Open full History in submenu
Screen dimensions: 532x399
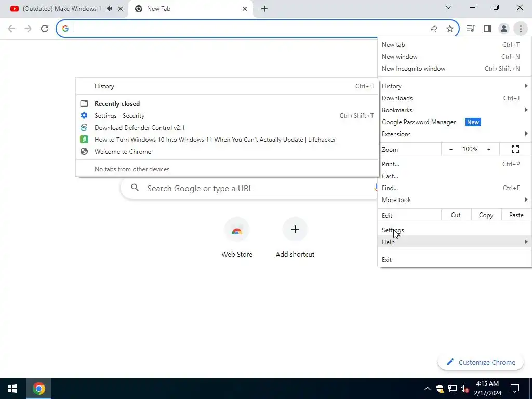coord(227,86)
